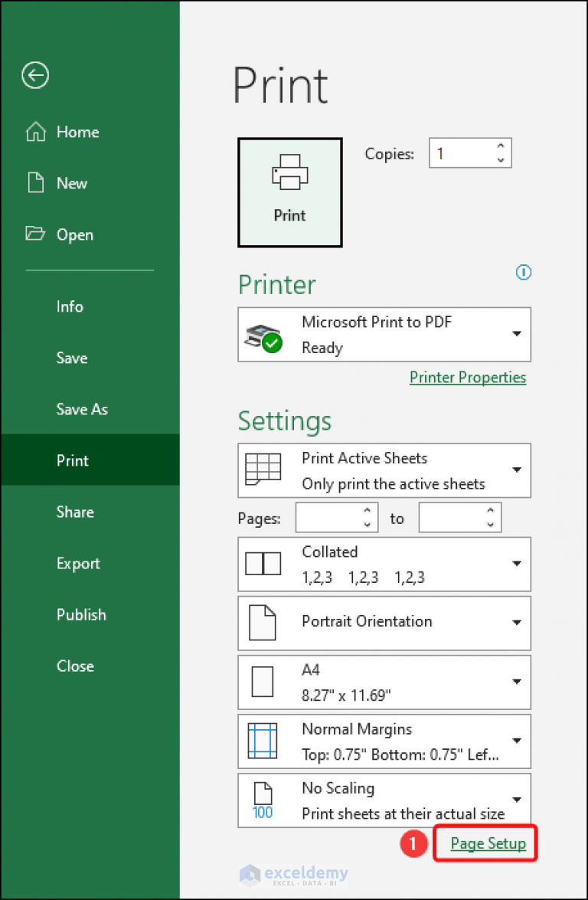
Task: Expand the Print Active Sheets dropdown
Action: pos(384,470)
